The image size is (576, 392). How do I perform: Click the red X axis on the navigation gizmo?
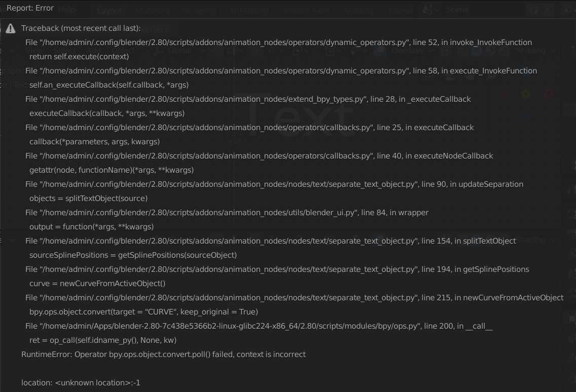tap(549, 94)
